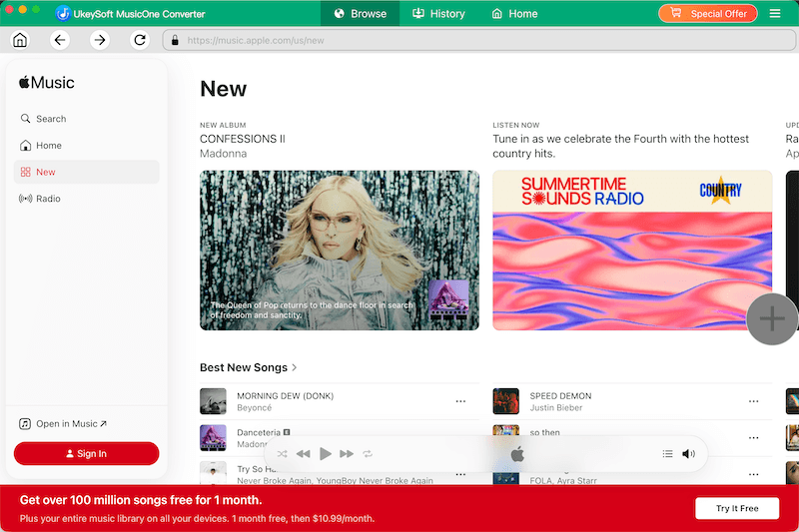Click the volume speaker icon
The width and height of the screenshot is (799, 532).
point(688,453)
